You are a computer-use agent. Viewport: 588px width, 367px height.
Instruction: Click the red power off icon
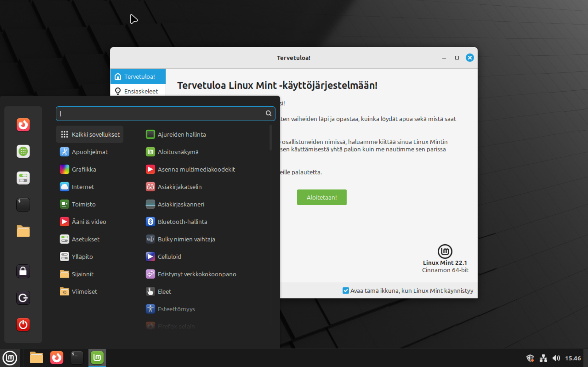pos(23,324)
